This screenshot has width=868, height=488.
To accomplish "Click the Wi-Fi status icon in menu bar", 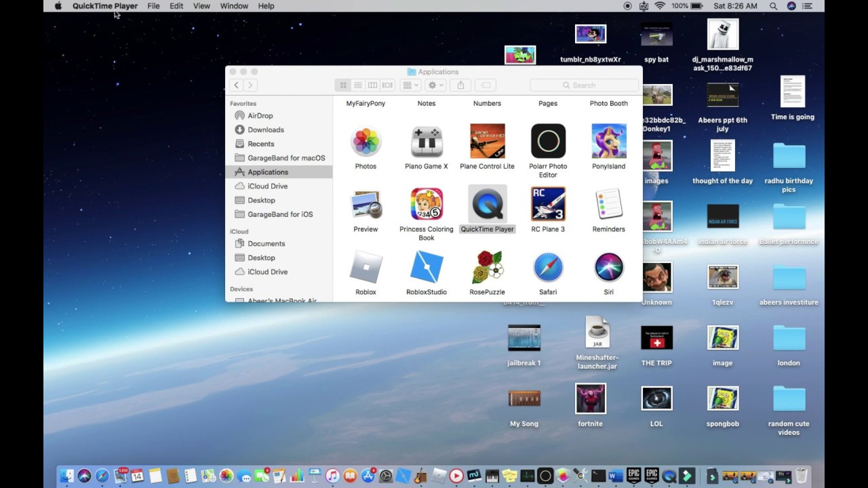I will point(660,6).
